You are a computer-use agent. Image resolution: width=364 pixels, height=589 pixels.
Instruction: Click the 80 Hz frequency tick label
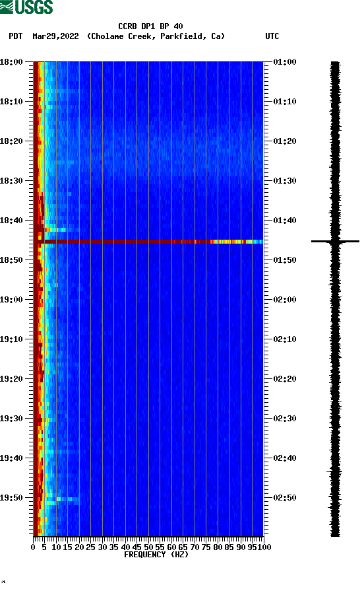(x=218, y=547)
